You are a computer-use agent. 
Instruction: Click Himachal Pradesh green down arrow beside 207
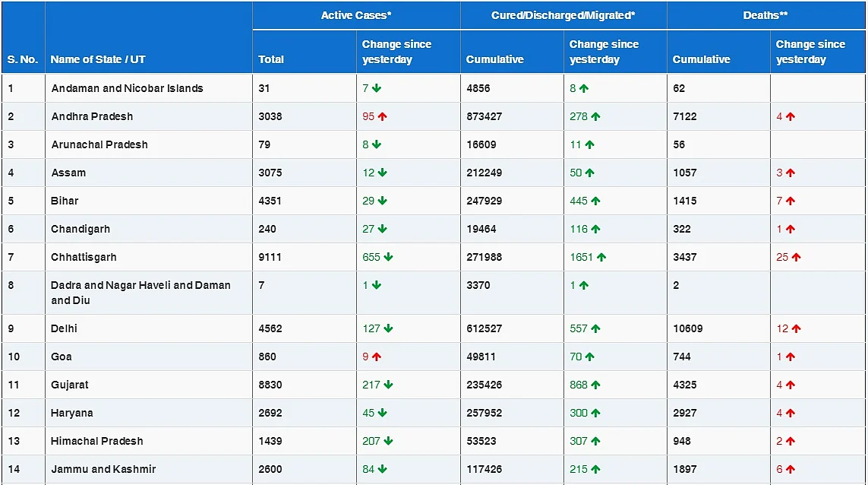pyautogui.click(x=388, y=441)
